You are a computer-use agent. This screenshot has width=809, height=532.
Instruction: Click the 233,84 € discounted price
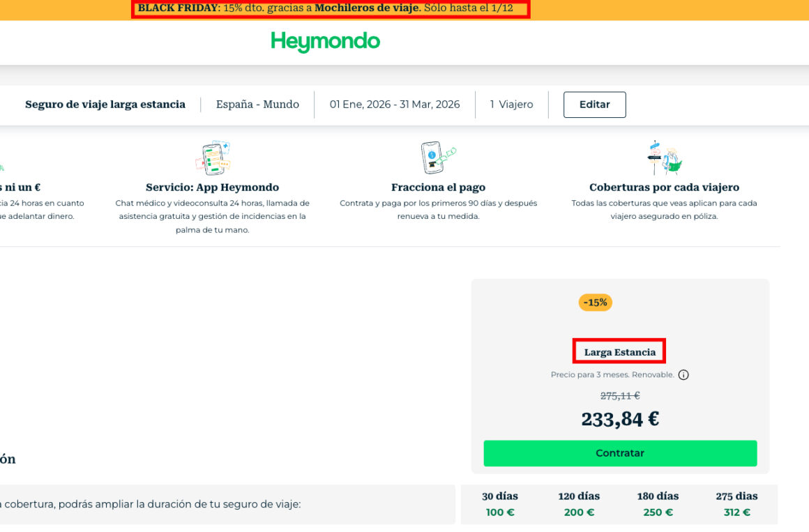pos(619,419)
